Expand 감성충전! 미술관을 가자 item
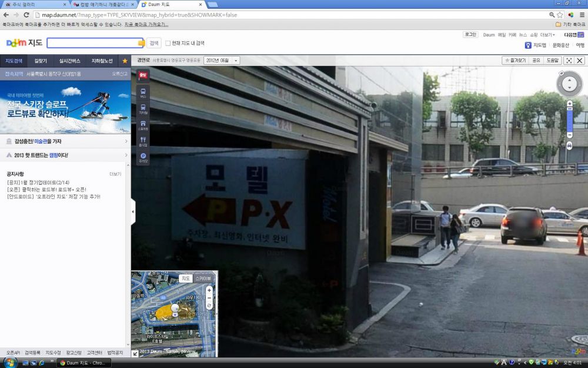The height and width of the screenshot is (368, 588). (x=65, y=141)
